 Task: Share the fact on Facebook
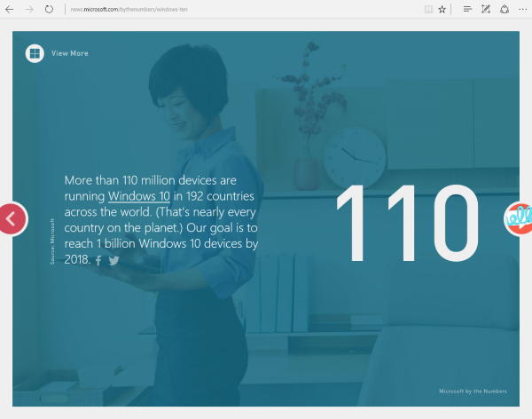[x=98, y=261]
